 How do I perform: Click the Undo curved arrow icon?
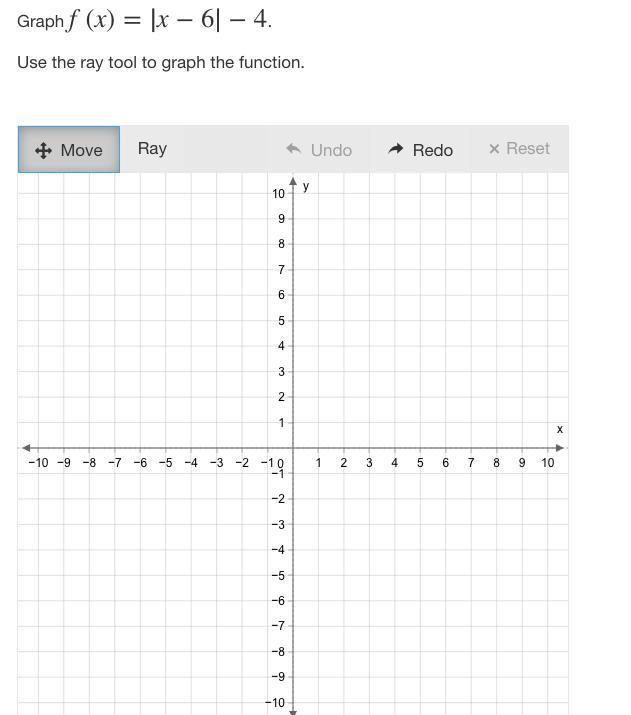tap(294, 149)
